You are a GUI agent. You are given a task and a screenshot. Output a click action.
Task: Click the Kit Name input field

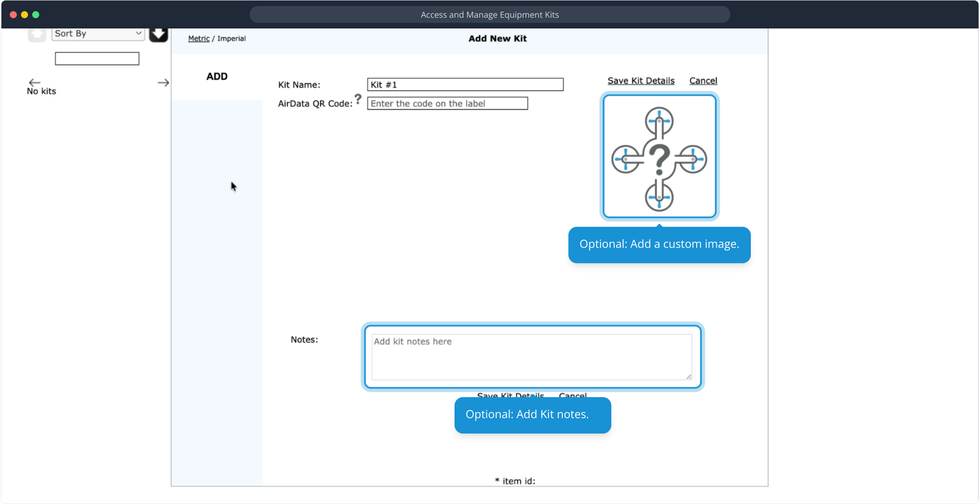pyautogui.click(x=465, y=84)
